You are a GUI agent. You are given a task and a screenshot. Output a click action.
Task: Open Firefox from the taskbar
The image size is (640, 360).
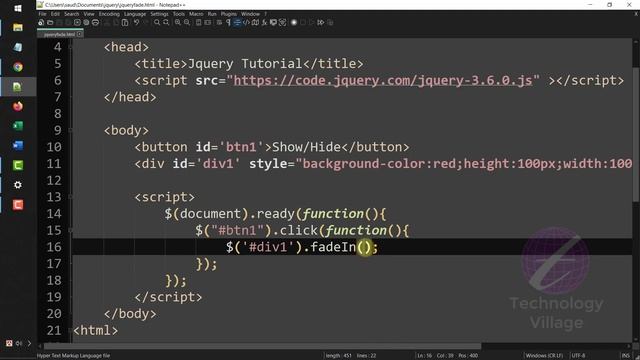18,106
